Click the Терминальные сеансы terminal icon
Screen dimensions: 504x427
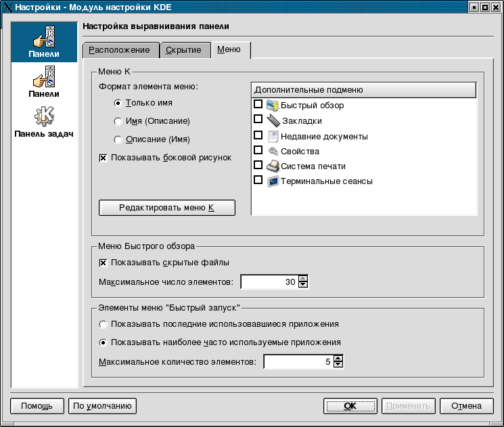(273, 181)
